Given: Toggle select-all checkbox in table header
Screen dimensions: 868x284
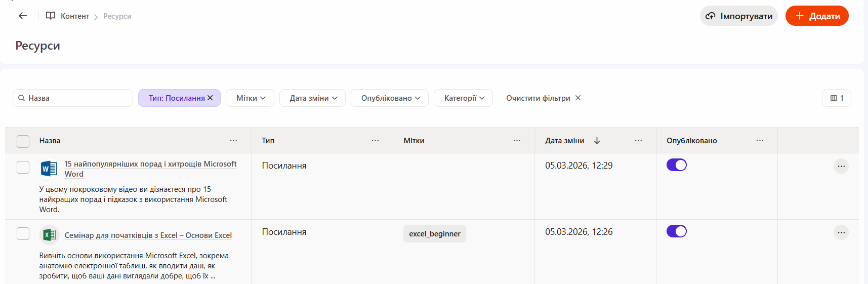Looking at the screenshot, I should (23, 141).
